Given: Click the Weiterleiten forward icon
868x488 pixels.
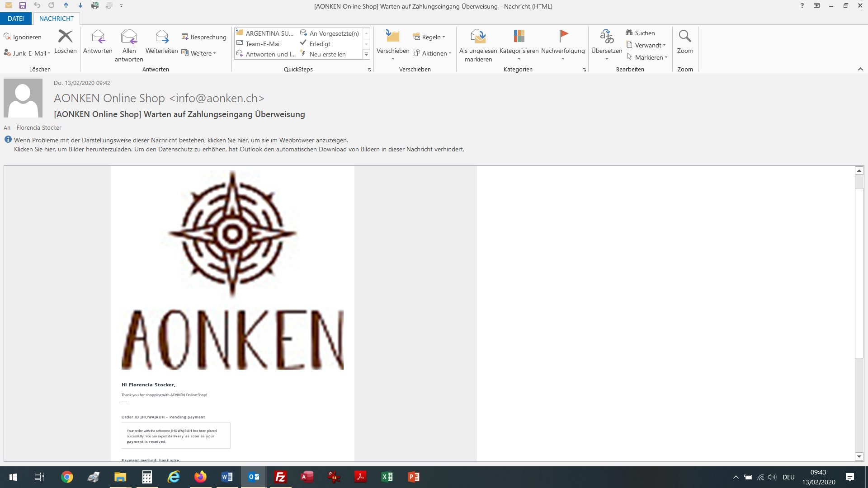Looking at the screenshot, I should coord(161,37).
